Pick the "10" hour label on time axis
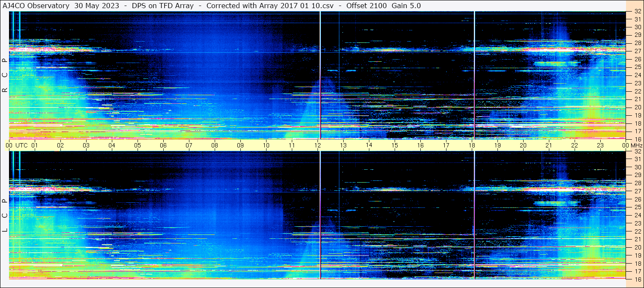This screenshot has height=288, width=644. 266,145
